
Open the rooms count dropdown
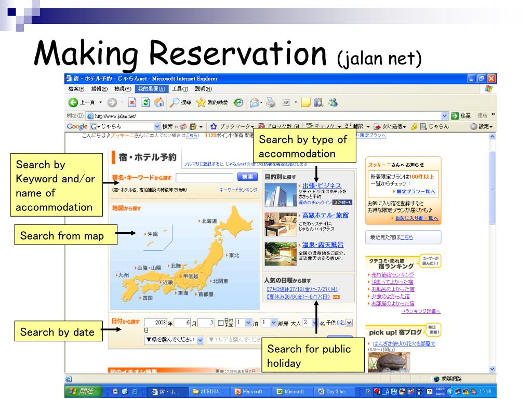[273, 323]
